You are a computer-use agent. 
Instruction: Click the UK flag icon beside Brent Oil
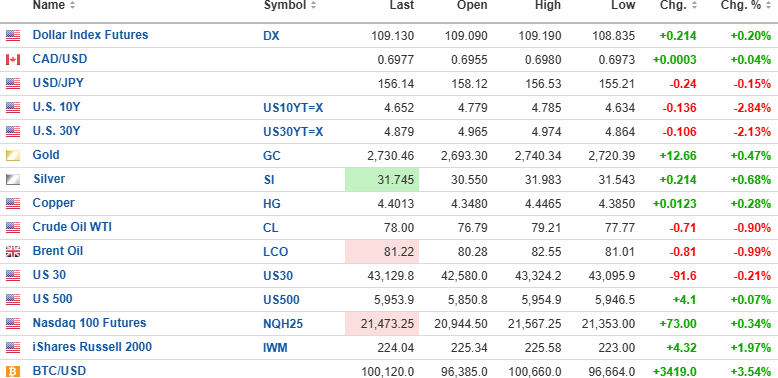[x=13, y=252]
